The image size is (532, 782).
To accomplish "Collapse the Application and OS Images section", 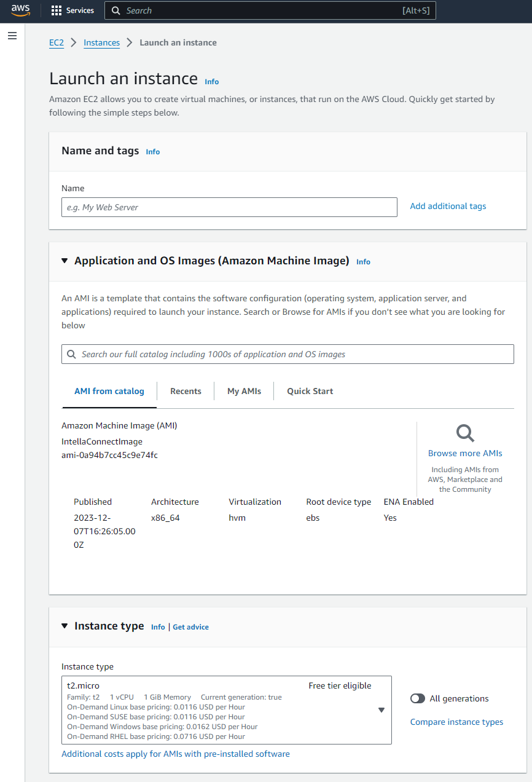I will pyautogui.click(x=65, y=261).
